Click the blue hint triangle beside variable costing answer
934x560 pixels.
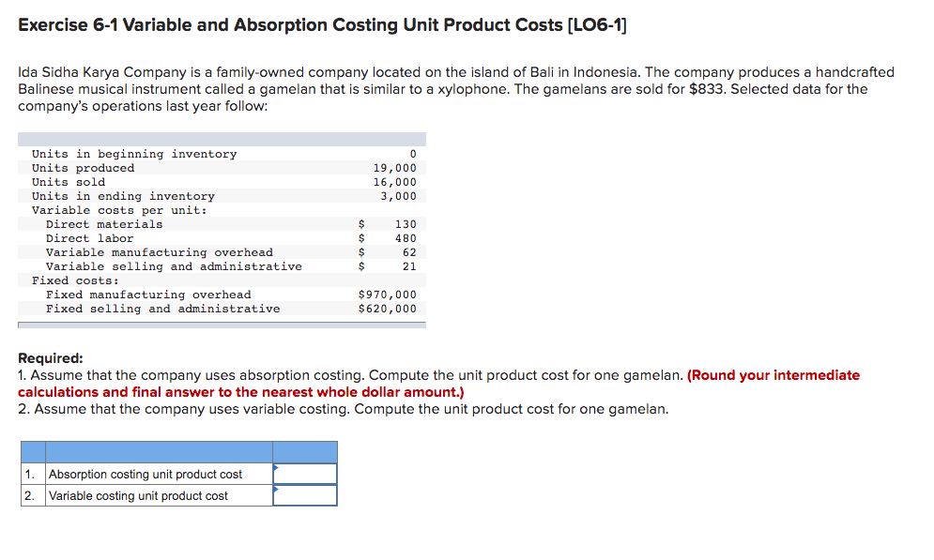276,489
